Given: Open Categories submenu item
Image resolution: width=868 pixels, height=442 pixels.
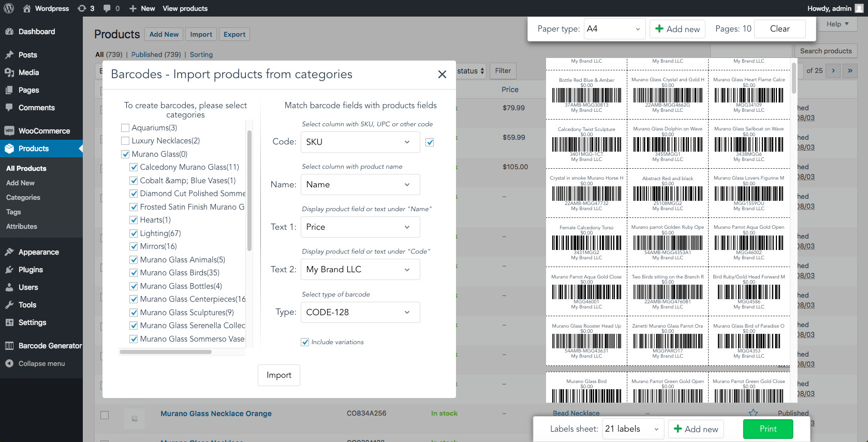Looking at the screenshot, I should coord(23,197).
